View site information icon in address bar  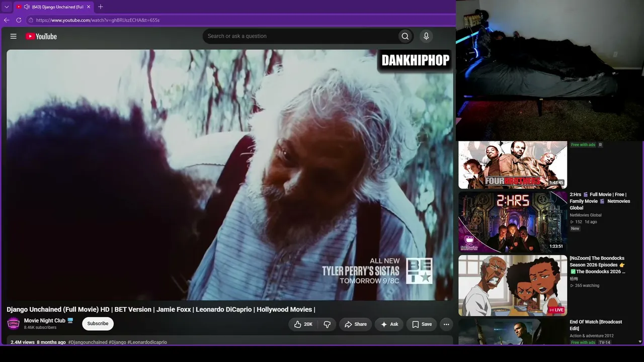click(x=31, y=20)
